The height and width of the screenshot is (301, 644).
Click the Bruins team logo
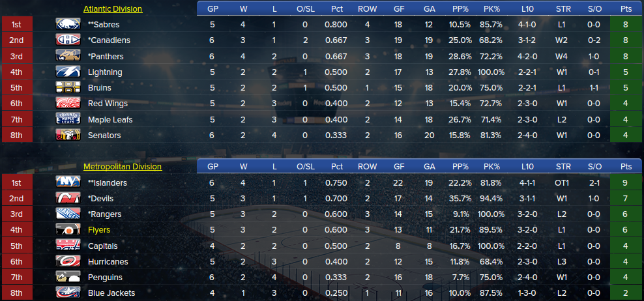68,87
